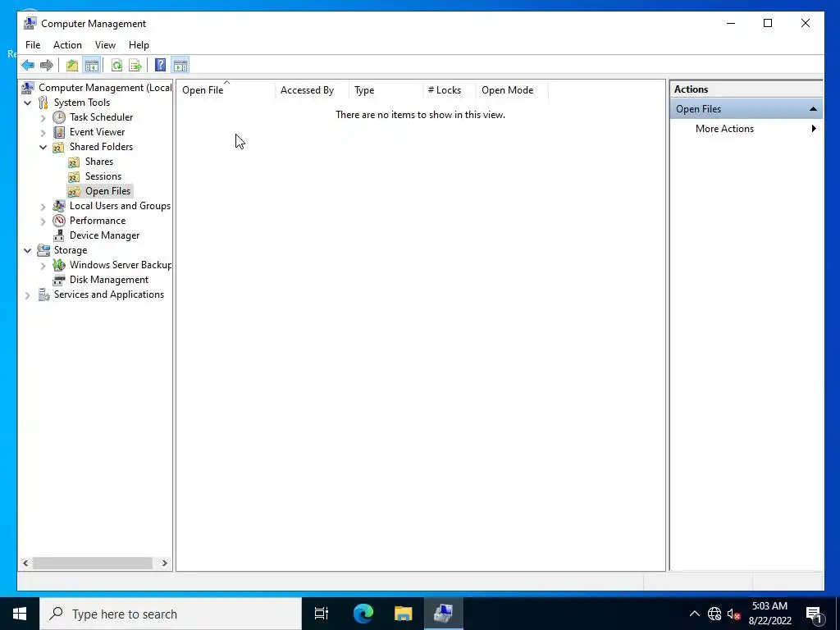The height and width of the screenshot is (630, 840).
Task: Sort by Type column header
Action: [386, 90]
